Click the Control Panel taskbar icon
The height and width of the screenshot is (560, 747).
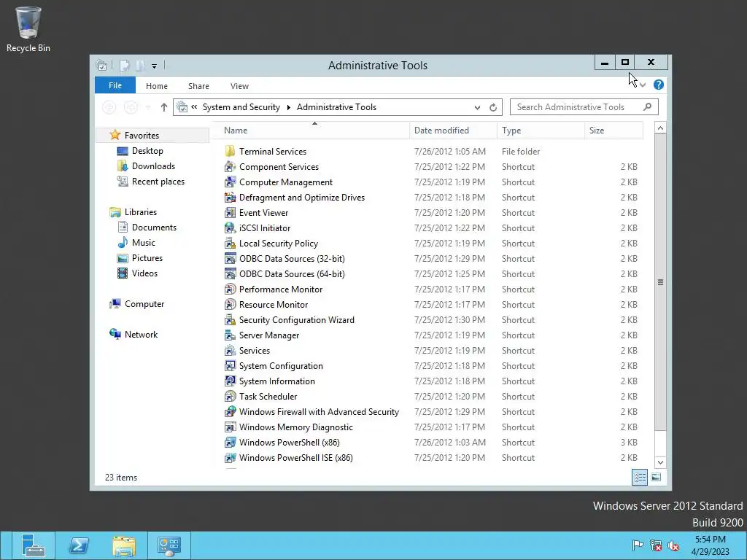click(169, 545)
